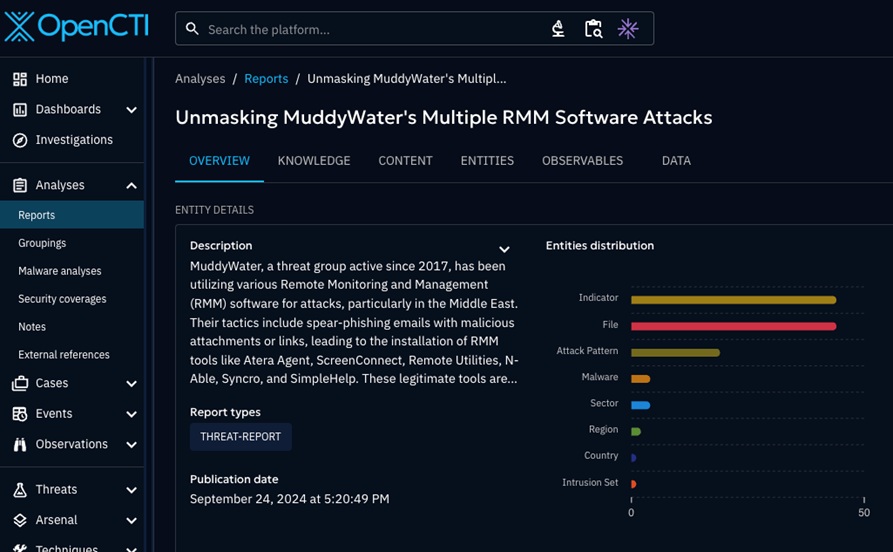The height and width of the screenshot is (552, 893).
Task: Click publication date September 24, 2024
Action: pyautogui.click(x=289, y=499)
